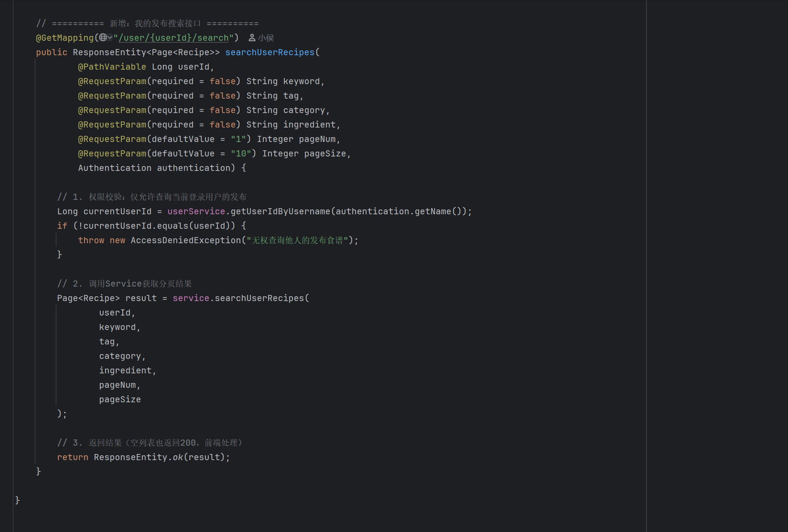Click the author name 小侯 inlay hint
The image size is (788, 532).
click(x=266, y=38)
